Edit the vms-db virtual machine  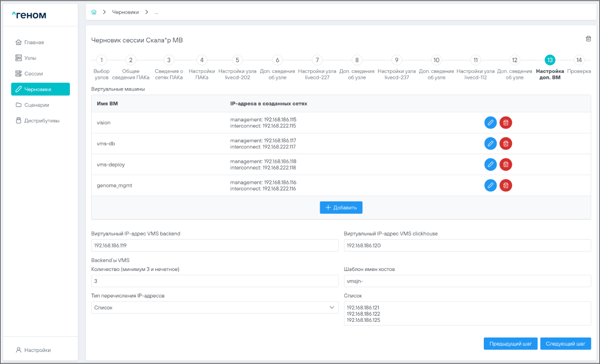pyautogui.click(x=490, y=143)
